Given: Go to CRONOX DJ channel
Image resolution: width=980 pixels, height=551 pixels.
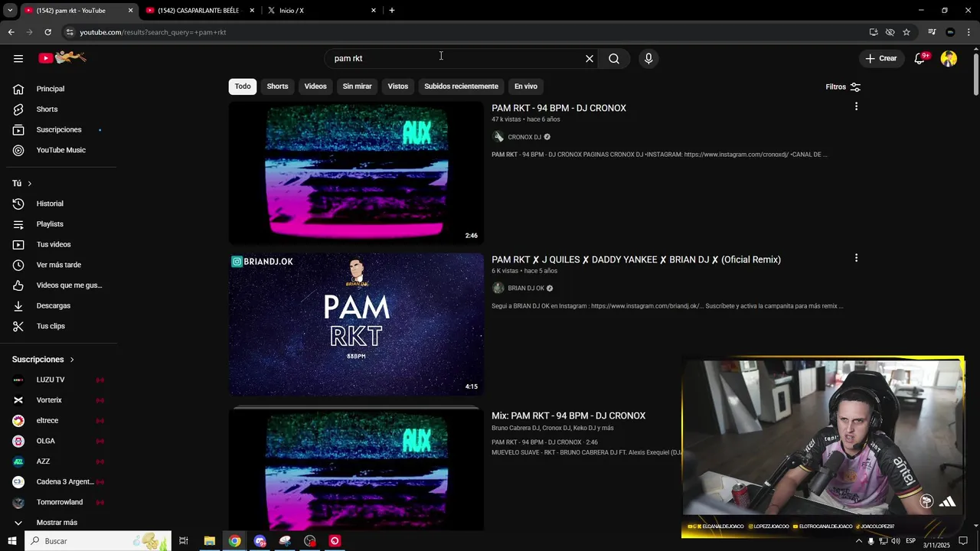Looking at the screenshot, I should click(524, 137).
